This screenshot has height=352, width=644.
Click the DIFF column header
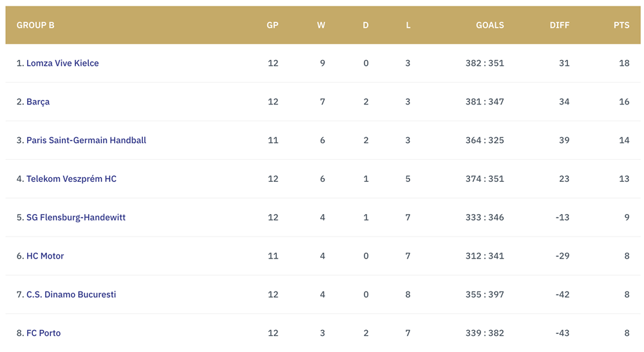pyautogui.click(x=560, y=25)
